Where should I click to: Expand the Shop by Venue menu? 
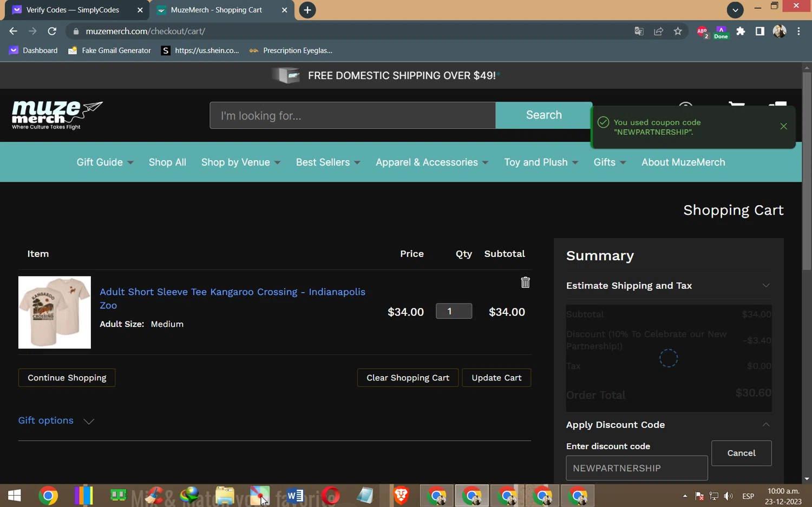[x=241, y=162]
